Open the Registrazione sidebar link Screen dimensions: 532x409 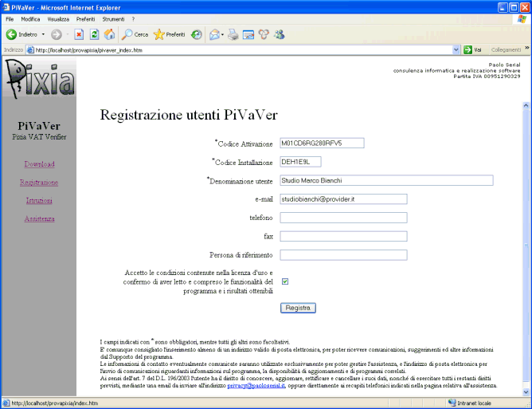coord(39,183)
